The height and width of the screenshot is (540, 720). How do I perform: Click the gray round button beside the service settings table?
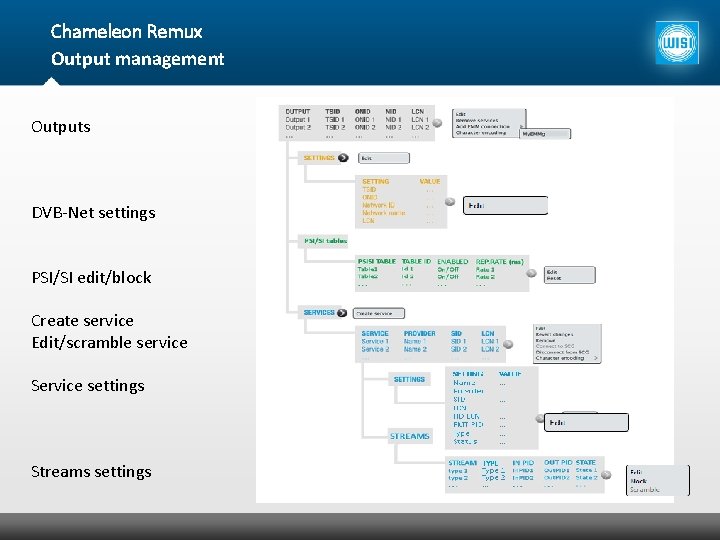tap(540, 418)
